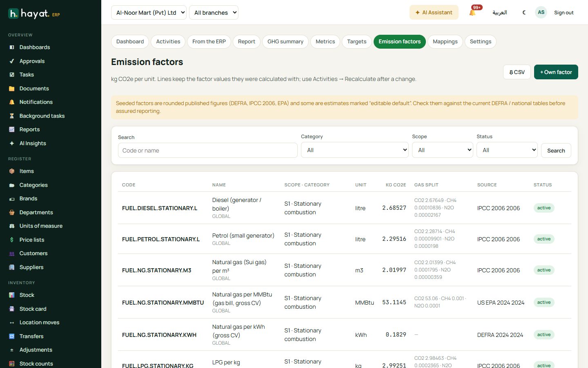Screen dimensions: 588x368
Task: Open the AI Assistant
Action: (434, 13)
